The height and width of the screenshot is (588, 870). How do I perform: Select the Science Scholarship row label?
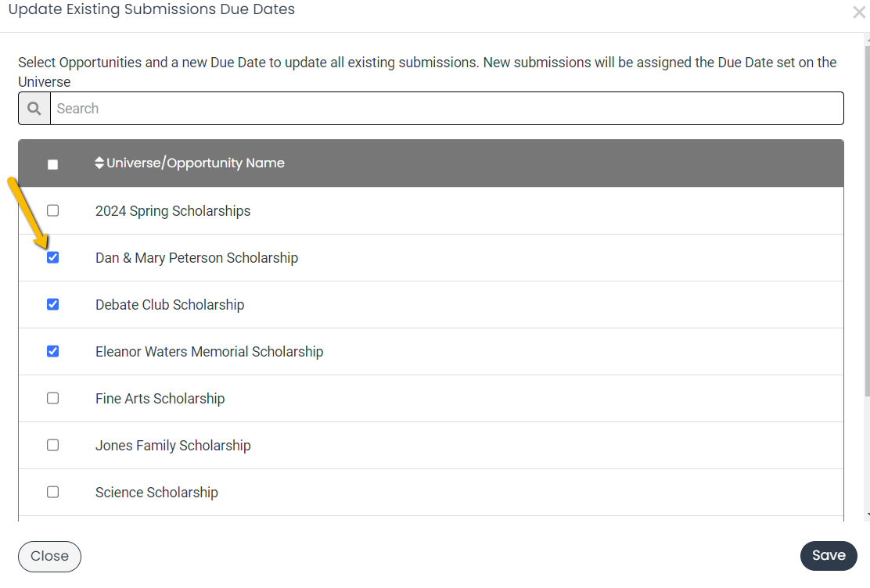click(x=156, y=493)
